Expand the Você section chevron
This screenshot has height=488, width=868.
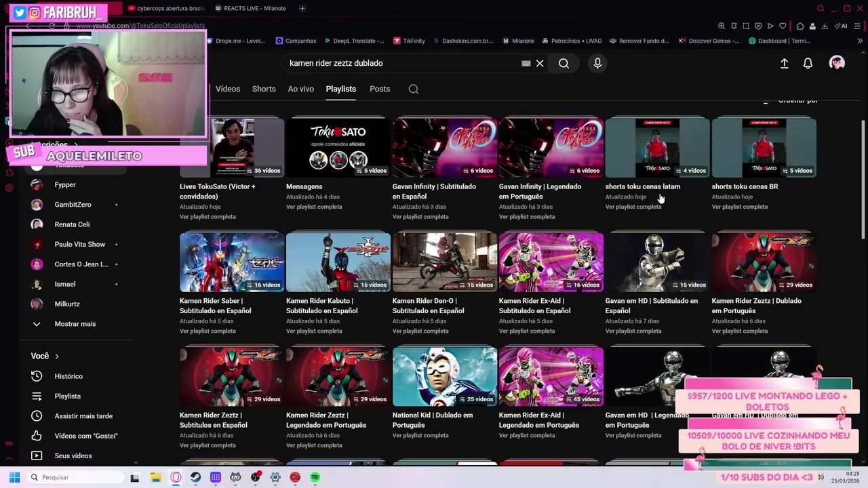coord(57,356)
